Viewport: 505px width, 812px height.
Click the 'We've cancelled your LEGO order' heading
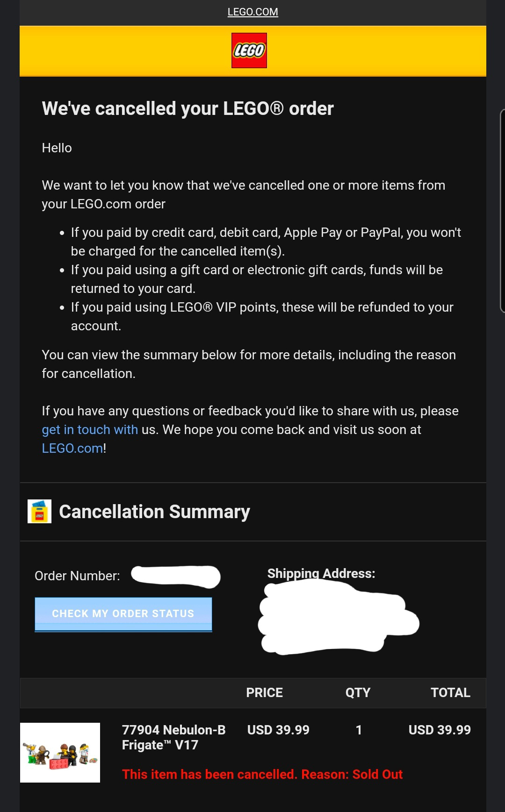[188, 108]
